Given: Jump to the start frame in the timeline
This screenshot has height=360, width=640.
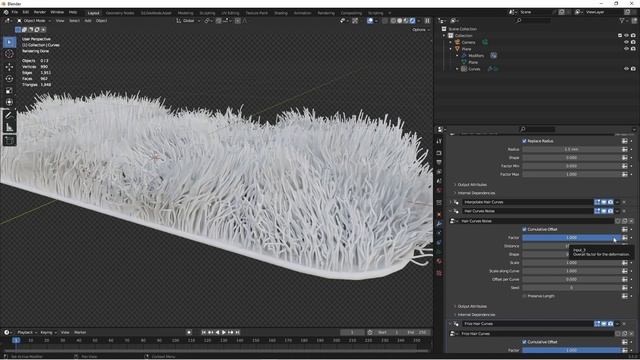Looking at the screenshot, I should (204, 332).
